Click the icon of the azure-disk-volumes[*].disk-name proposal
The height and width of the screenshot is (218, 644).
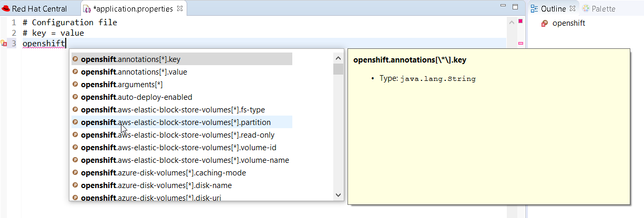point(75,185)
